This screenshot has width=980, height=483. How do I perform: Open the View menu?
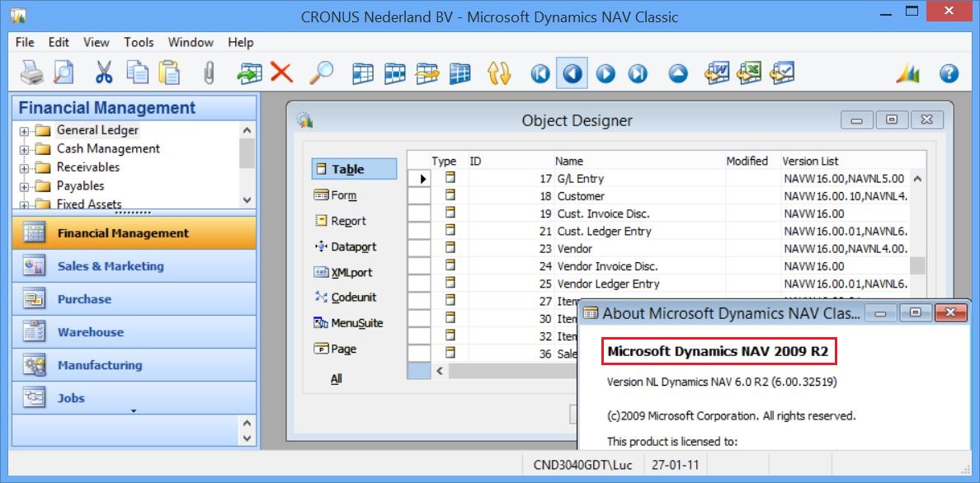pyautogui.click(x=97, y=43)
